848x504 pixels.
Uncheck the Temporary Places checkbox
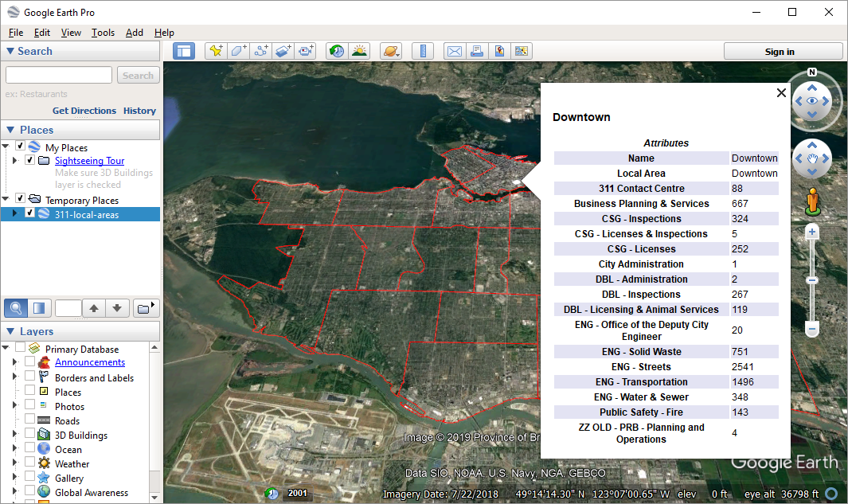click(x=21, y=198)
